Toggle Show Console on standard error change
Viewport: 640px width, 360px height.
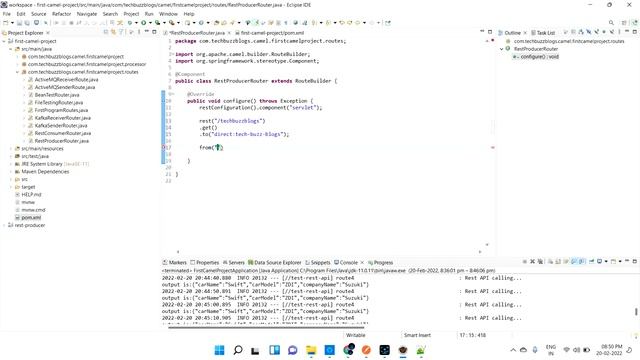pyautogui.click(x=582, y=261)
